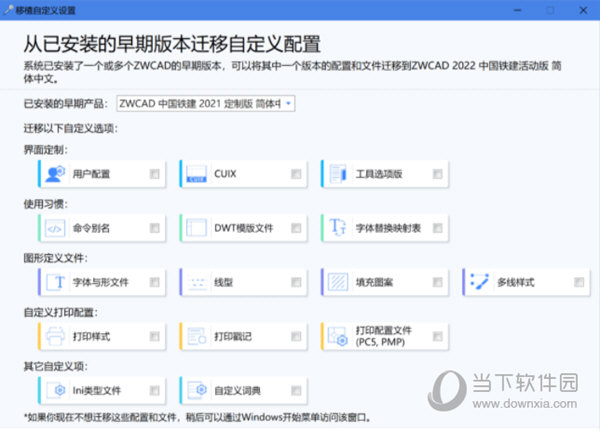Viewport: 600px width, 431px height.
Task: Click the CUIX file icon
Action: [x=196, y=174]
